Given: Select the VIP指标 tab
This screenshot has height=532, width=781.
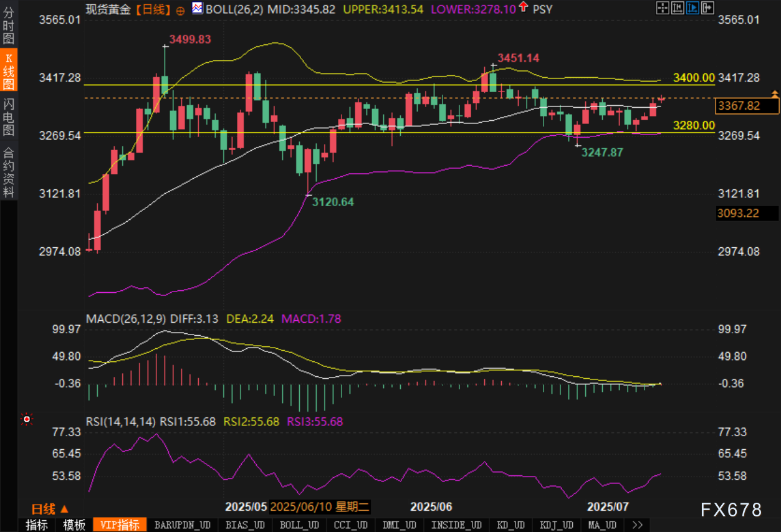Looking at the screenshot, I should click(120, 525).
